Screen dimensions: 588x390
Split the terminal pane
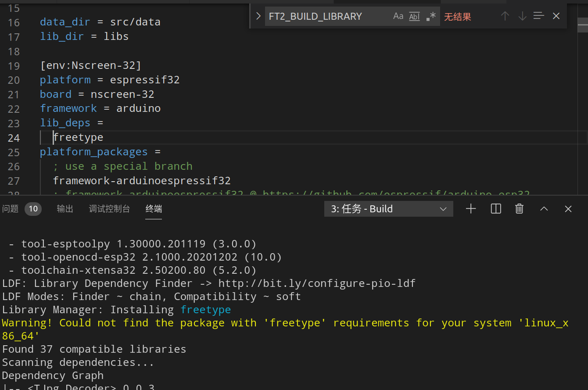496,209
